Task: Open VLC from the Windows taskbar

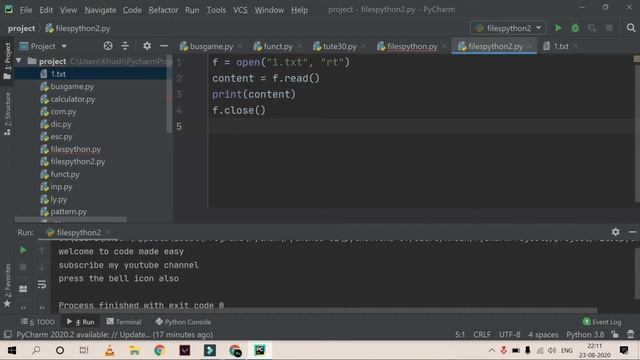Action: 109,350
